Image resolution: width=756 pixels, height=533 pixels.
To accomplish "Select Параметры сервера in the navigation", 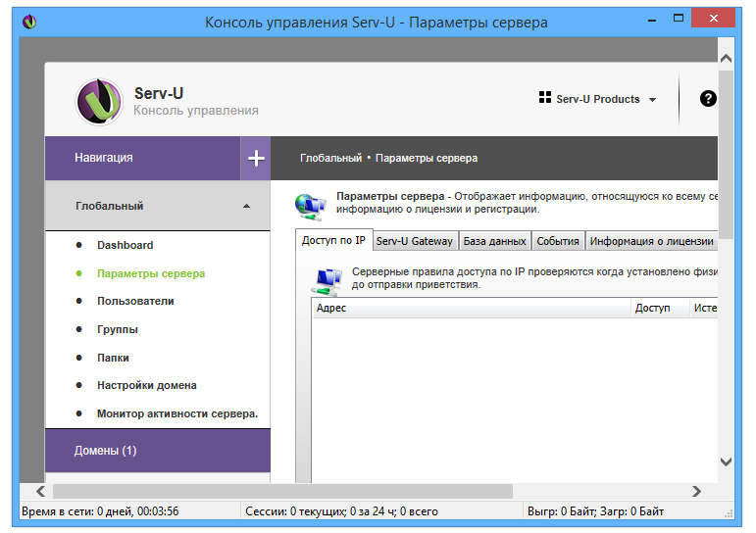I will (151, 273).
